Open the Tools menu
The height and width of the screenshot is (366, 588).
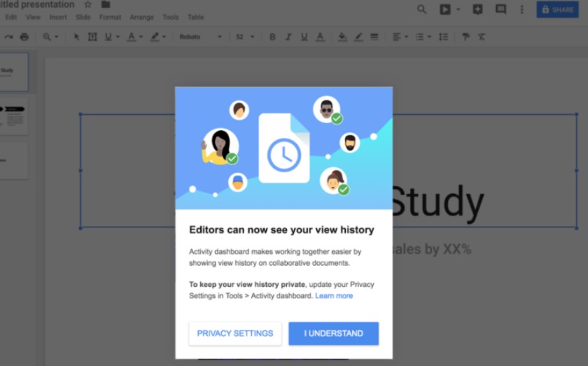click(x=170, y=17)
